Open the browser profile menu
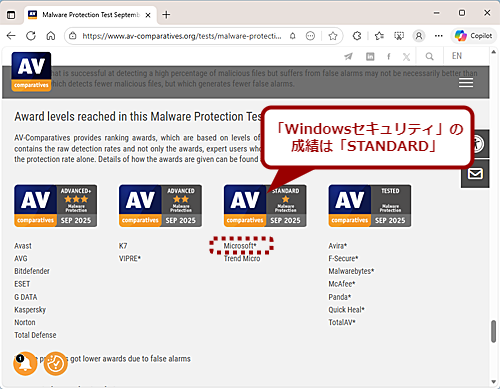This screenshot has height=390, width=501. pyautogui.click(x=419, y=36)
